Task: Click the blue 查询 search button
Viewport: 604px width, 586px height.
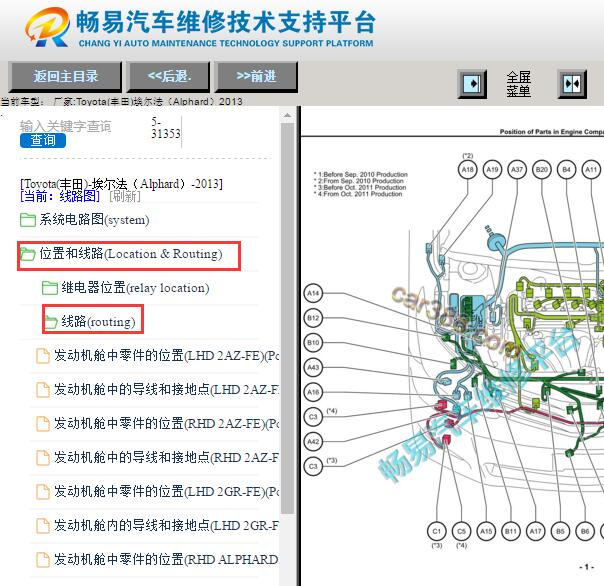Action: tap(43, 140)
